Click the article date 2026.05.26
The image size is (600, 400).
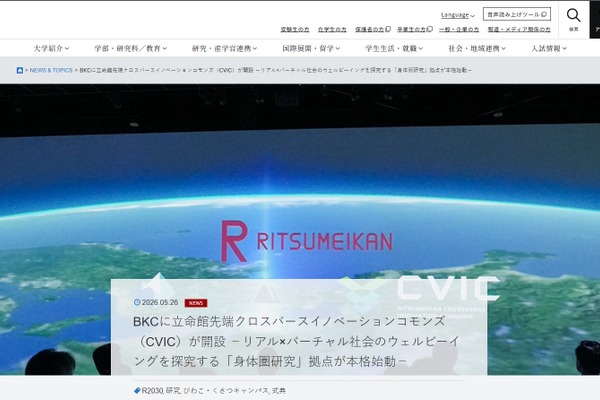point(160,302)
